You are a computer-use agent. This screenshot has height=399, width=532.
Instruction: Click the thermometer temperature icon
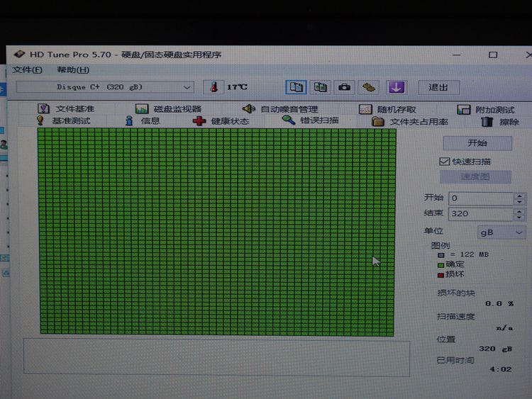pos(214,86)
